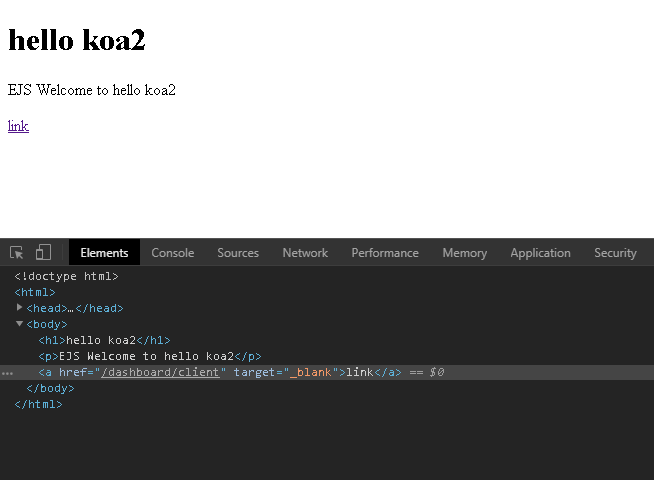Select the doctype html node

pos(67,276)
